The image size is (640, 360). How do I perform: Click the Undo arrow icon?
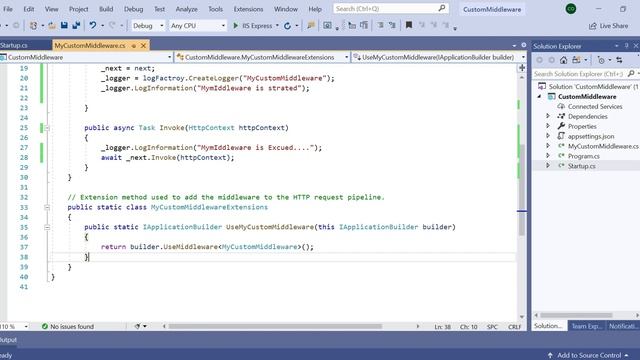tap(93, 25)
